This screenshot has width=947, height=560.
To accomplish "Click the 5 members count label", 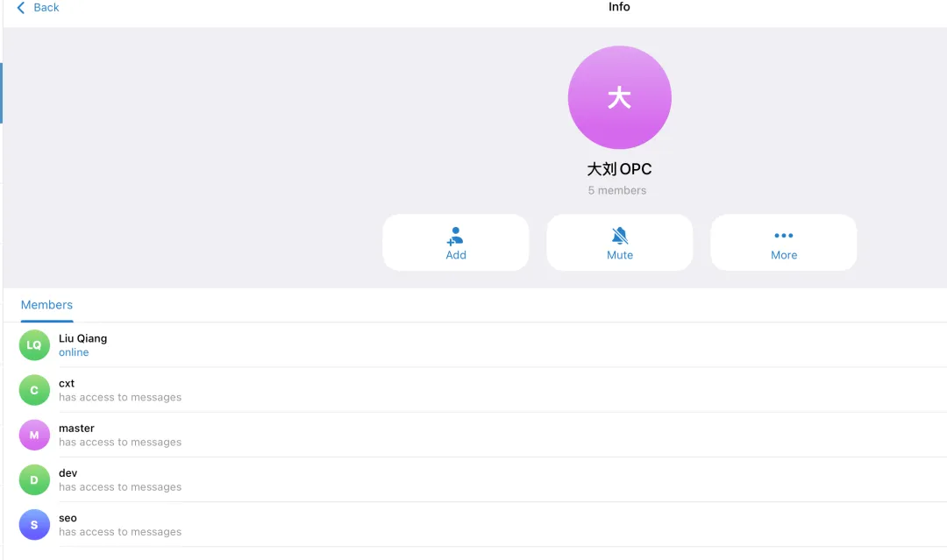I will tap(616, 190).
